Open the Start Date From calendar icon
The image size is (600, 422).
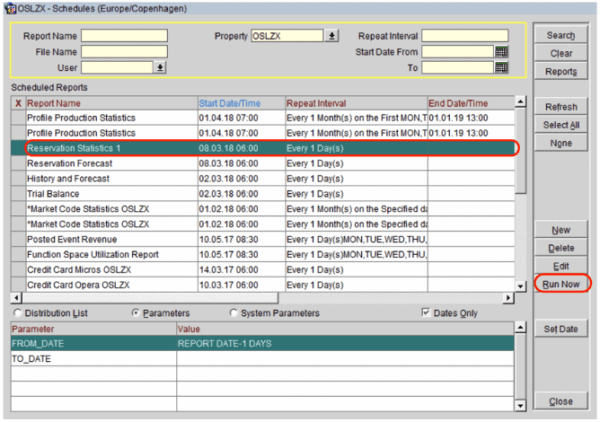pyautogui.click(x=501, y=52)
